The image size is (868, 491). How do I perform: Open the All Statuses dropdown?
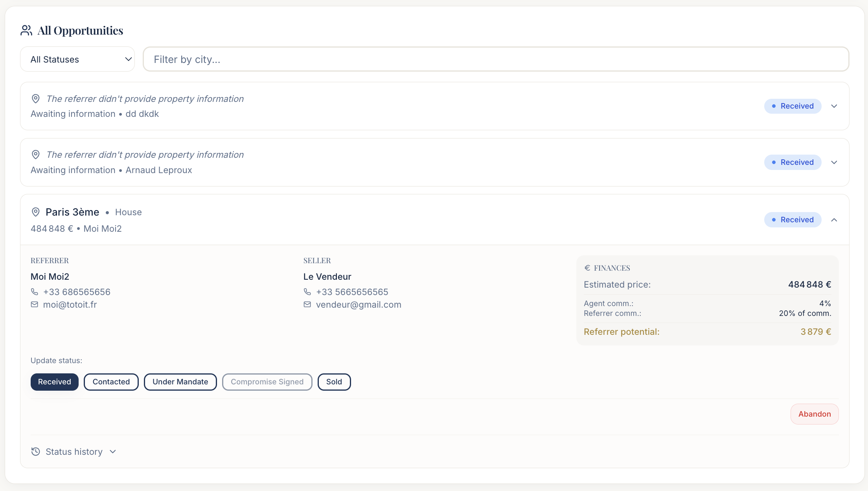pos(77,59)
